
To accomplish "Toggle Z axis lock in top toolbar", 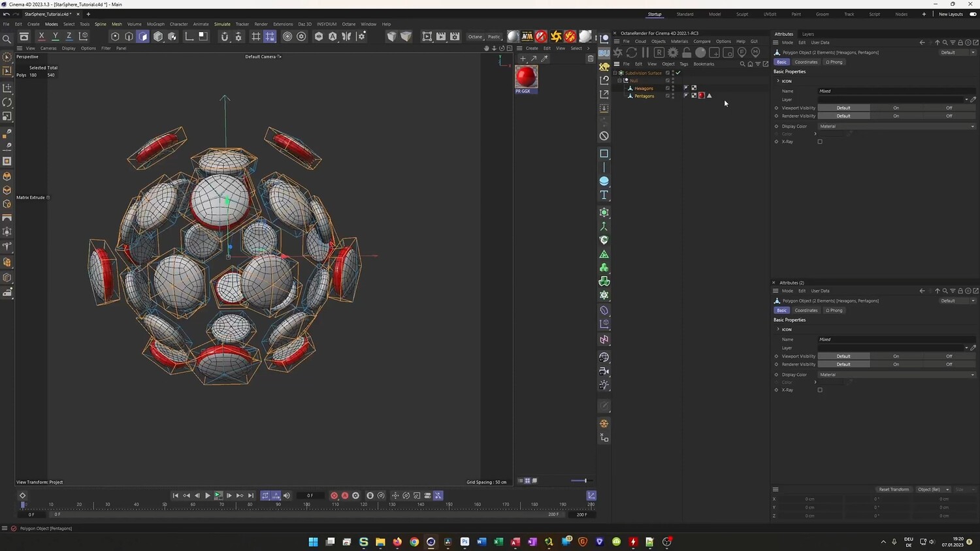I will click(69, 37).
